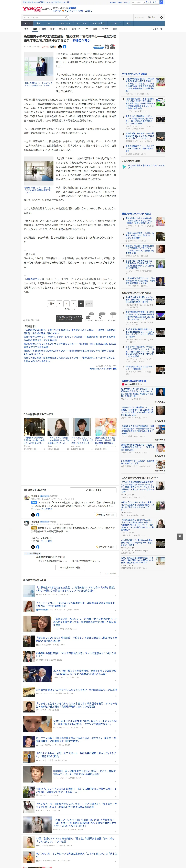Share the article on X
The image size is (186, 868).
(x=60, y=47)
